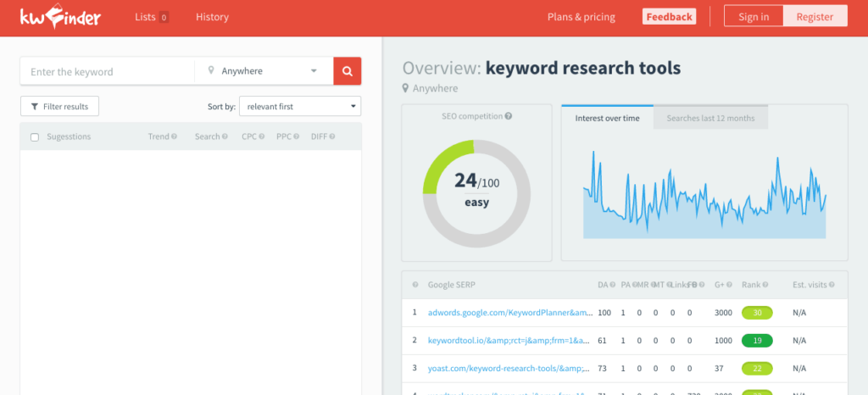Click help icon next to G+ column
The height and width of the screenshot is (395, 868).
(728, 285)
